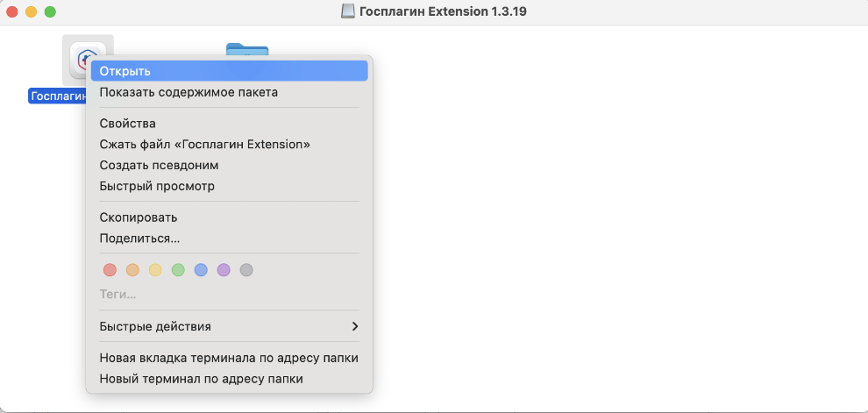Apply the purple color tag

click(x=224, y=270)
